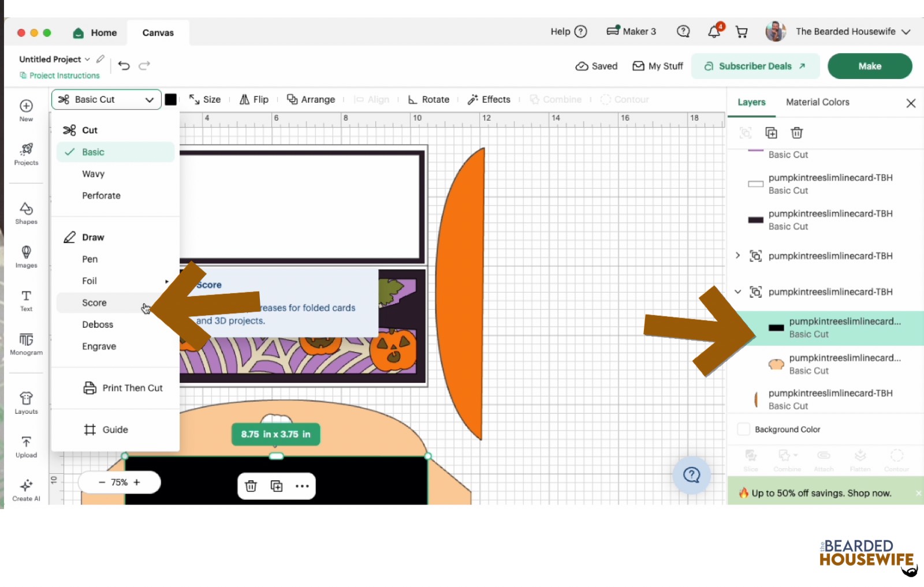Open the Arrange options
Viewport: 924px width, 587px height.
click(311, 99)
